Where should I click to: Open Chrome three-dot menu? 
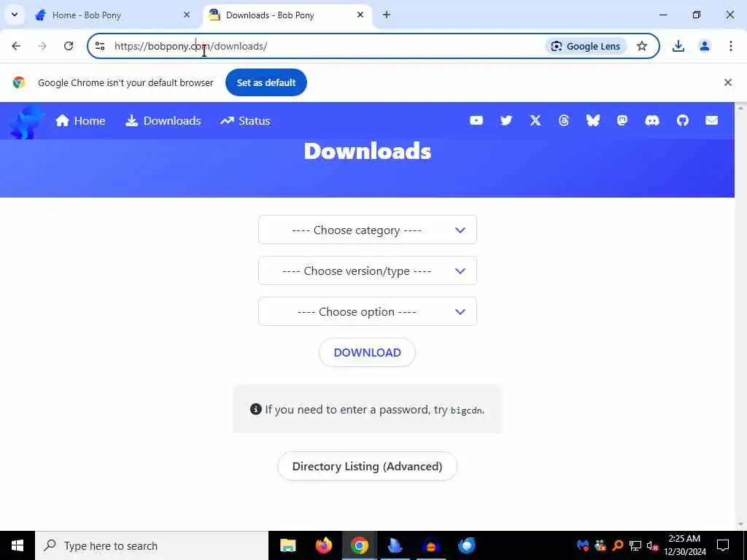pyautogui.click(x=730, y=46)
